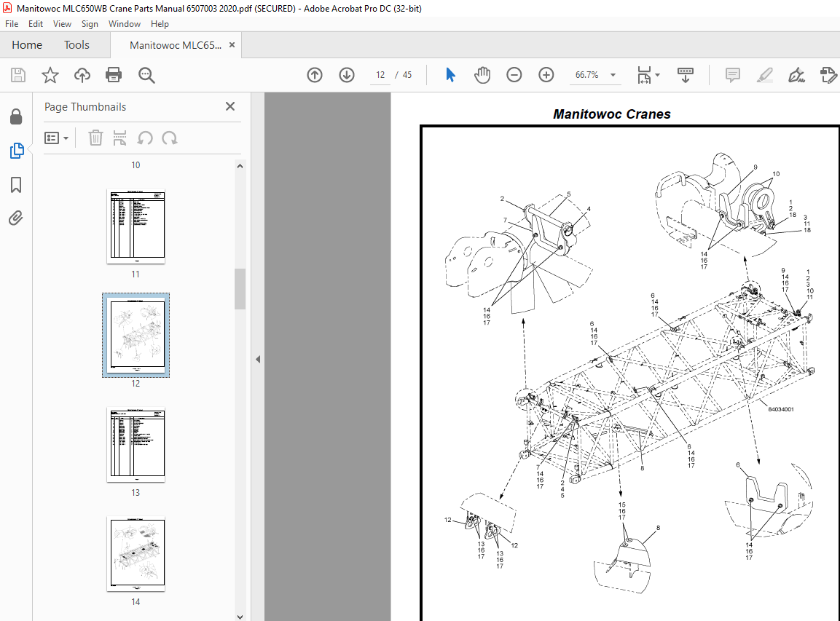Zoom in with plus icon
Image resolution: width=840 pixels, height=621 pixels.
(x=546, y=75)
